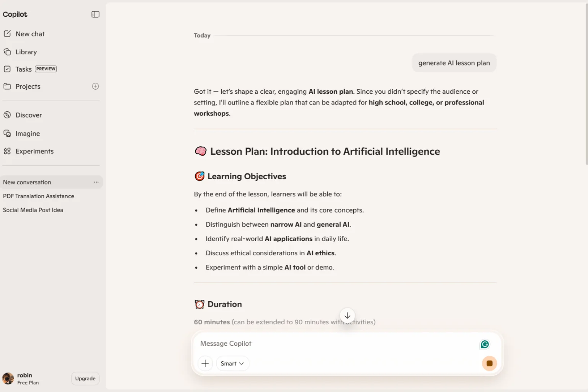Open robin's profile avatar
This screenshot has height=392, width=588.
(8, 379)
